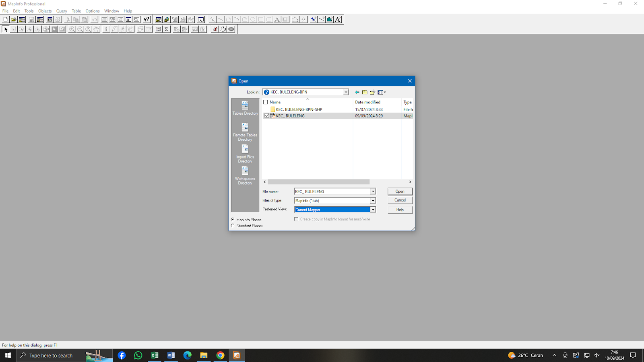Open the Objects menu
The height and width of the screenshot is (362, 644).
(x=45, y=11)
